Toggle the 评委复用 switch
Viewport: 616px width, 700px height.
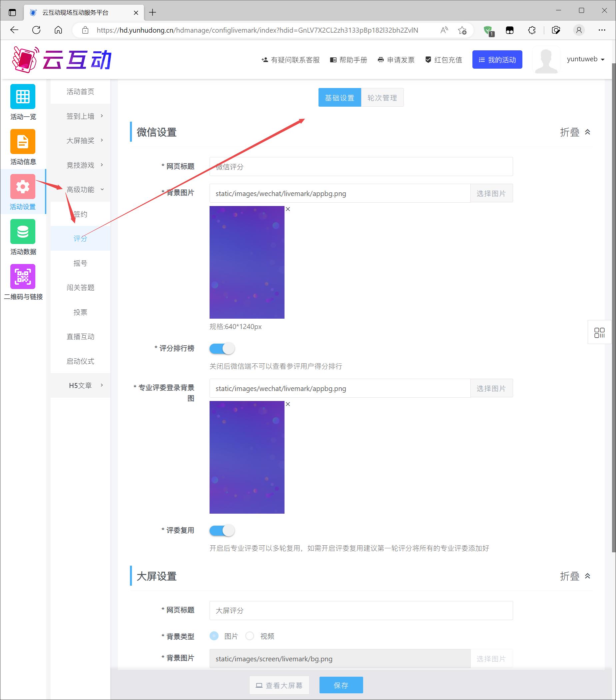222,530
